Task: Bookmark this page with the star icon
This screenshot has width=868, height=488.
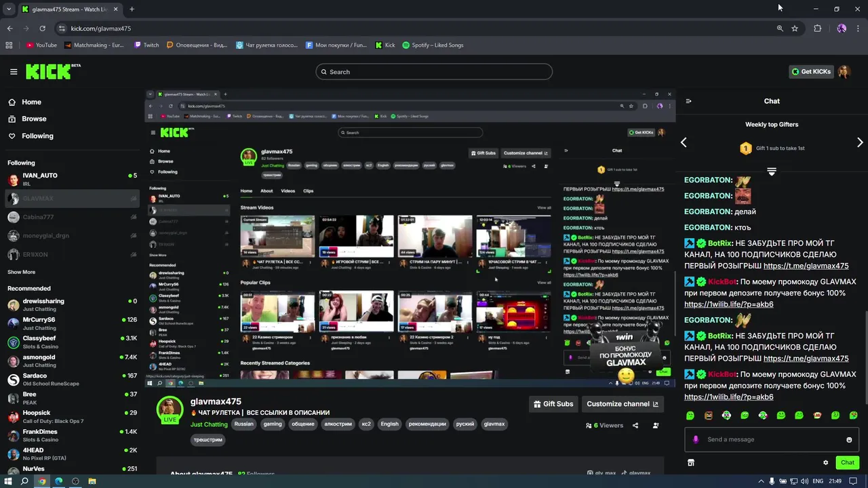Action: pyautogui.click(x=795, y=28)
